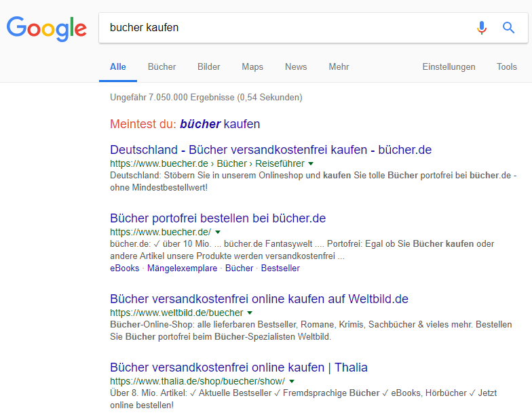Viewport: 532px width, 417px height.
Task: Switch to the Bücher tab
Action: point(161,66)
